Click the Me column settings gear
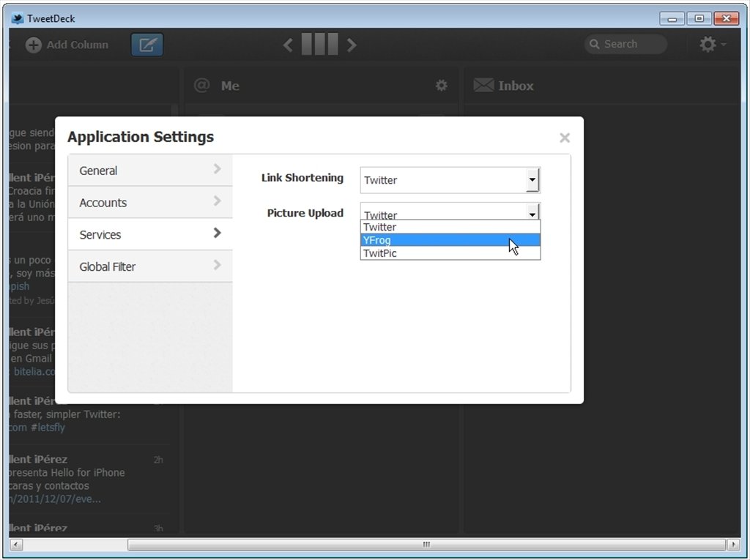Screen dimensions: 750x560 (x=441, y=86)
